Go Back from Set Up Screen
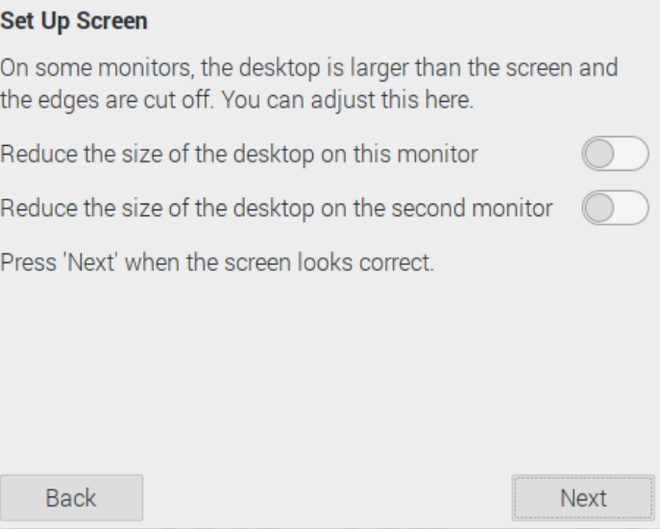660x529 pixels. tap(71, 498)
